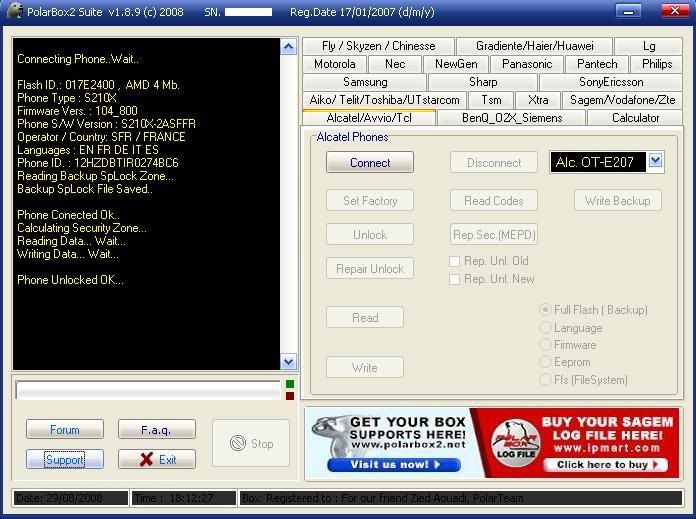
Task: Switch to the Calculator tab
Action: point(635,118)
